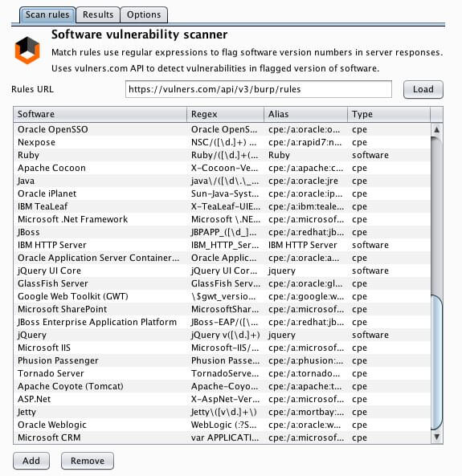The height and width of the screenshot is (476, 462).
Task: Select the Tornado Server row
Action: pos(222,373)
